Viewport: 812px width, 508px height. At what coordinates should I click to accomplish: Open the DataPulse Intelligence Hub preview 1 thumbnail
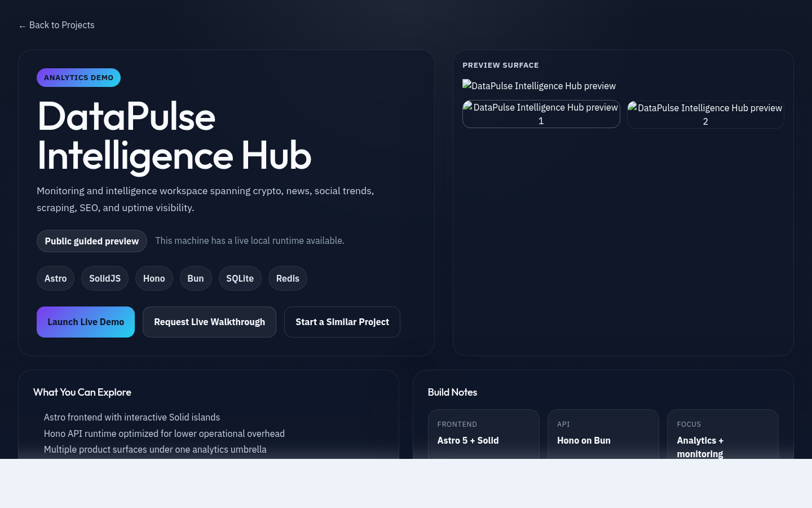(x=541, y=114)
